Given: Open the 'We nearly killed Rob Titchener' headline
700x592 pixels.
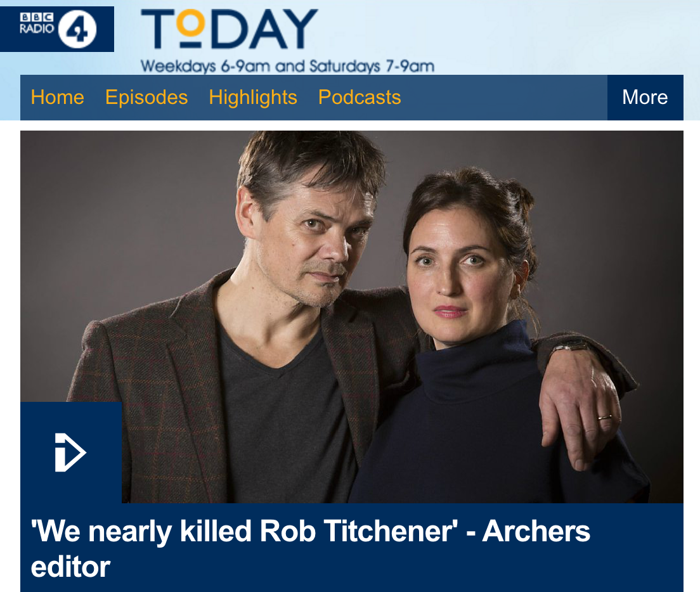Looking at the screenshot, I should coord(311,549).
